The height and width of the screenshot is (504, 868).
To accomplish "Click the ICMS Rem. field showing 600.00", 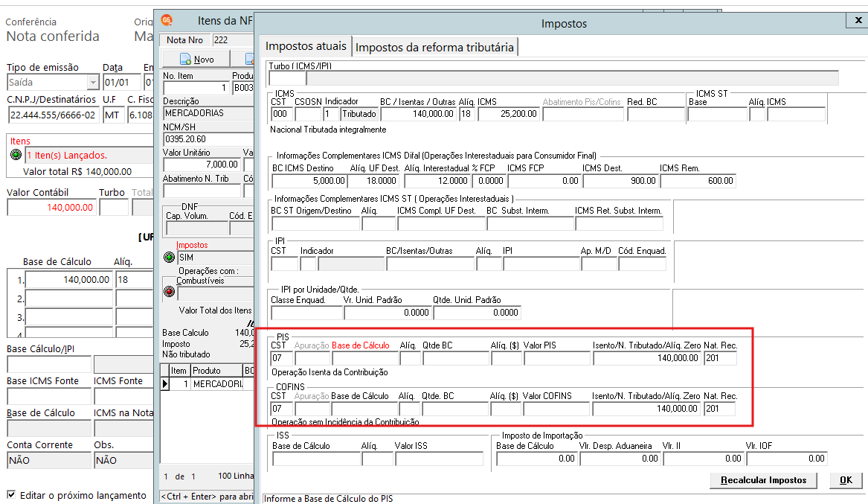I will tap(698, 181).
